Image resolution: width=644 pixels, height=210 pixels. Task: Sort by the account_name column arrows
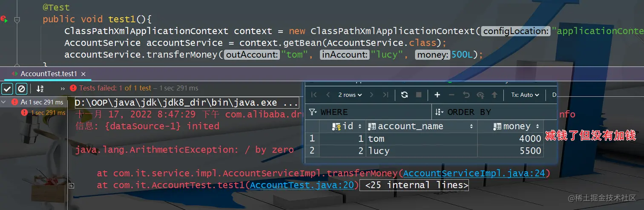(471, 127)
